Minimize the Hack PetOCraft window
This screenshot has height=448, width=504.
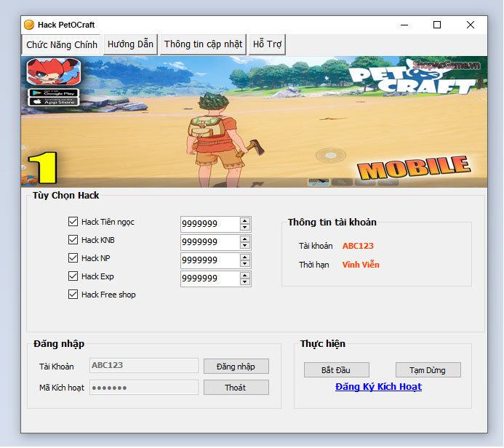tap(404, 25)
